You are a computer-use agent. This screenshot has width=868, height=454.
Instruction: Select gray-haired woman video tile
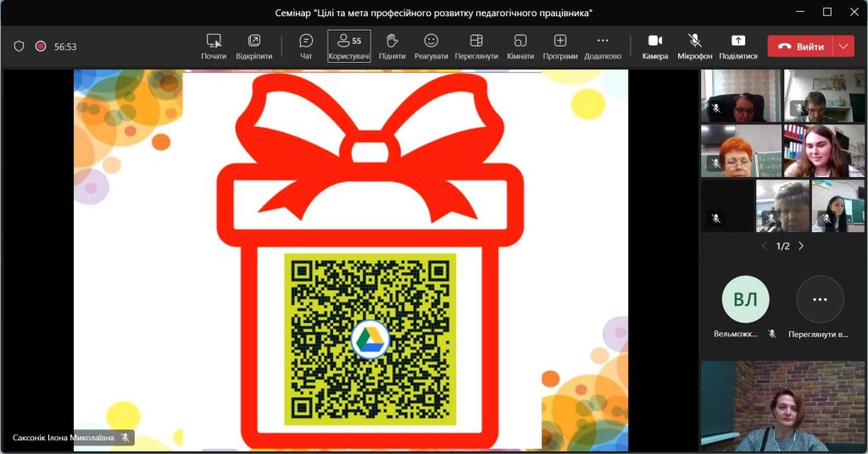coord(782,206)
